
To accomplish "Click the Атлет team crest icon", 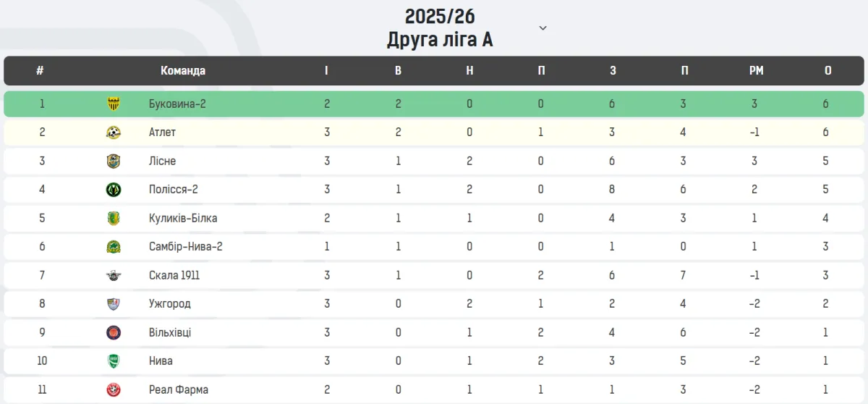I will [114, 132].
